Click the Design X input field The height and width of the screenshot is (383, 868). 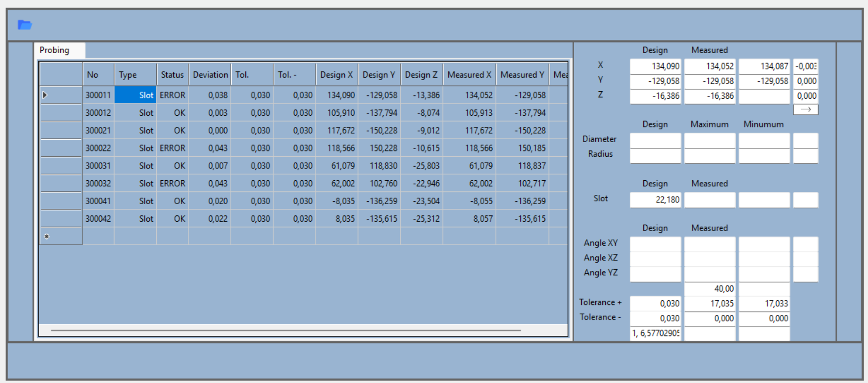[x=655, y=66]
